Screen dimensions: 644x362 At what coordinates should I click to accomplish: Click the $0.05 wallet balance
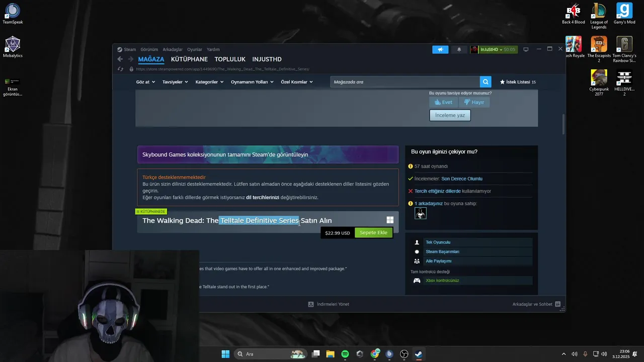pyautogui.click(x=510, y=49)
